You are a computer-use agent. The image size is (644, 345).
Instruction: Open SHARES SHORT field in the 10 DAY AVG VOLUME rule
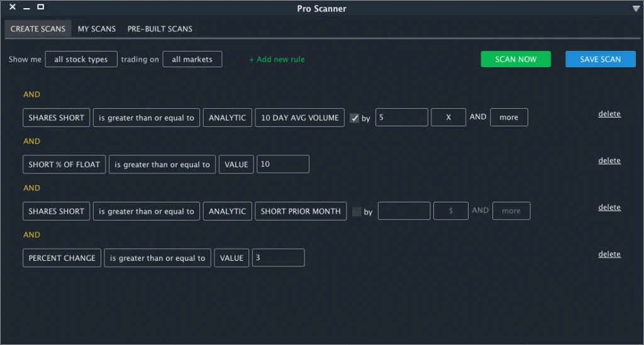(x=56, y=118)
